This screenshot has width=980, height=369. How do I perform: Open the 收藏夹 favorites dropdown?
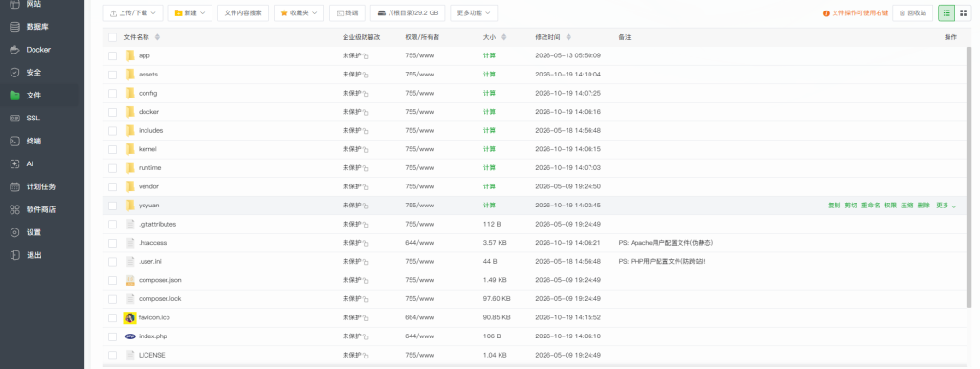[299, 13]
